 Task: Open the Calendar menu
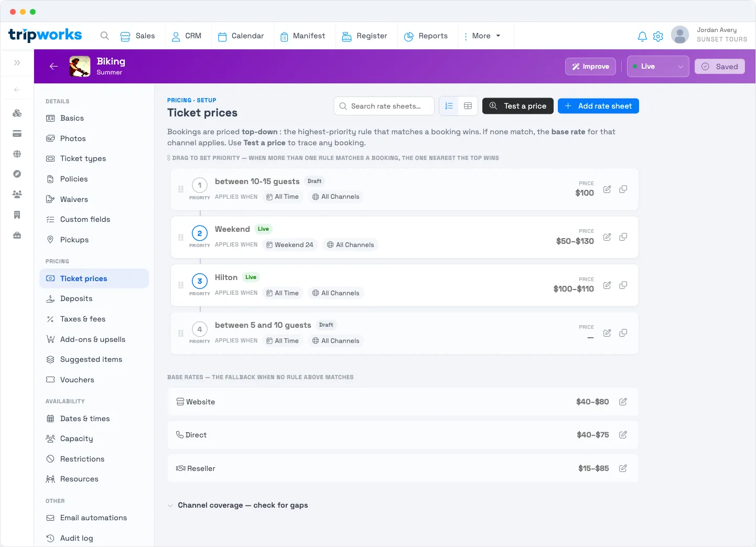point(241,36)
